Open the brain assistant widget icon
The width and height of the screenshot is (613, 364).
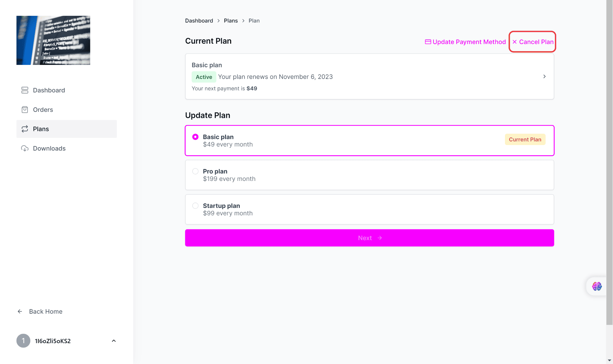pos(597,286)
